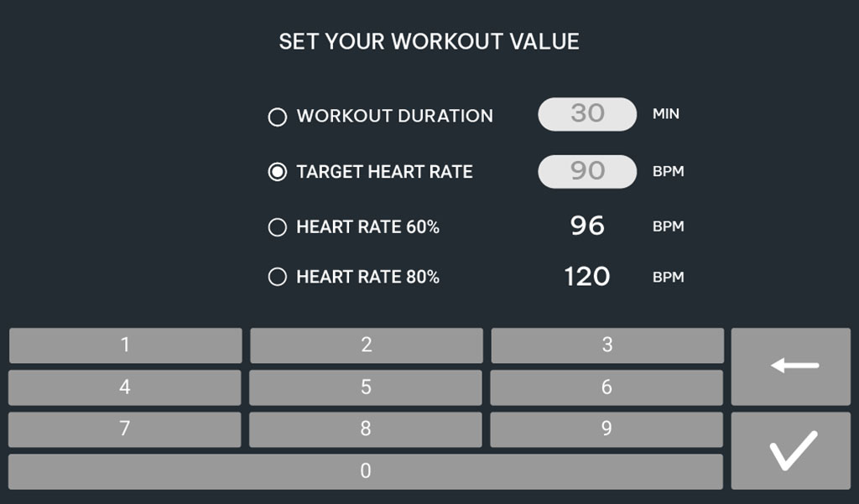Screen dimensions: 859x504
Task: Choose the Heart Rate 80% option
Action: coord(277,277)
